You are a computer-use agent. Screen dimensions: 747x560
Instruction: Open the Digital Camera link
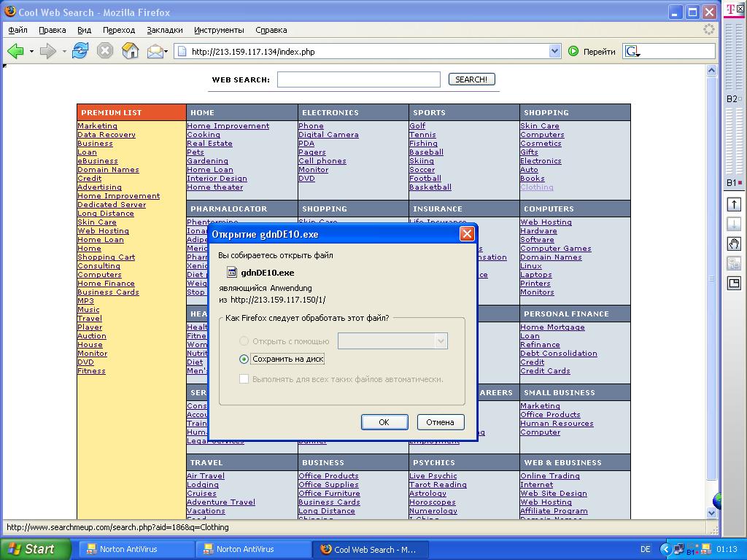tap(328, 135)
